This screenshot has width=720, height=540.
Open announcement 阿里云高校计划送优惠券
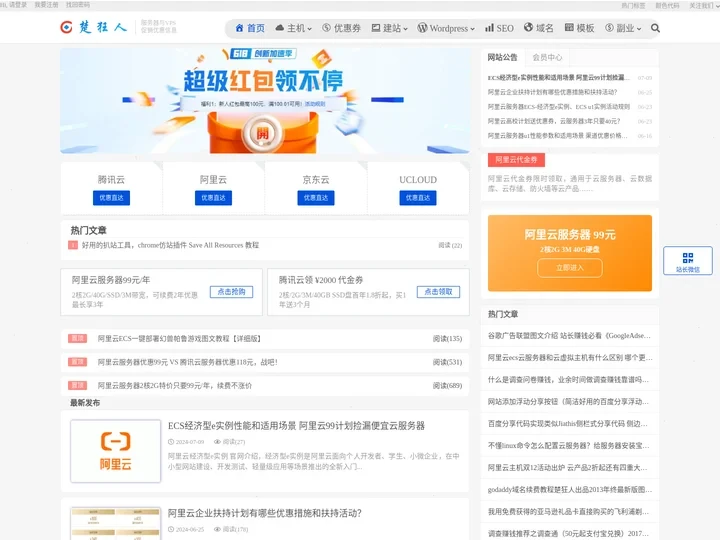(x=554, y=121)
